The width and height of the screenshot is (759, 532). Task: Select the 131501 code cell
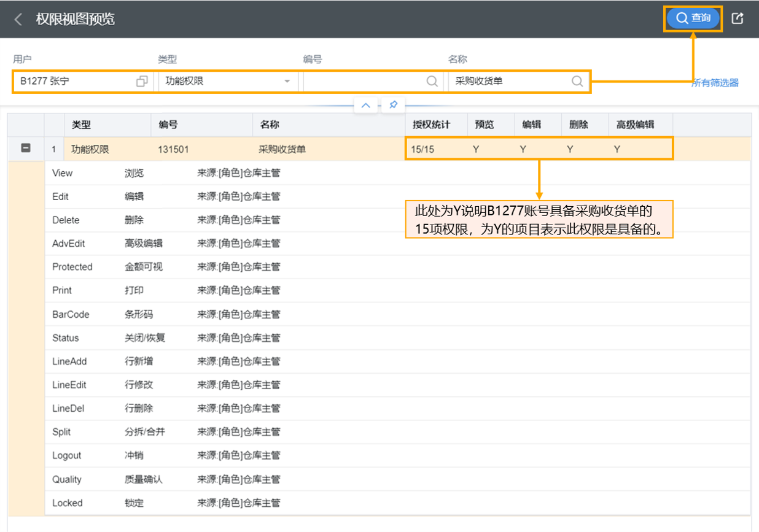(x=202, y=149)
